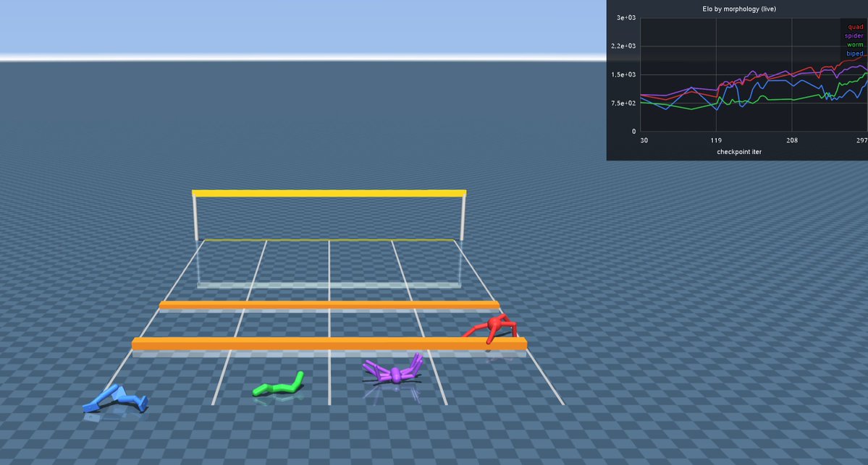Click the 'quad' legend entry
This screenshot has width=868, height=465.
coord(855,27)
